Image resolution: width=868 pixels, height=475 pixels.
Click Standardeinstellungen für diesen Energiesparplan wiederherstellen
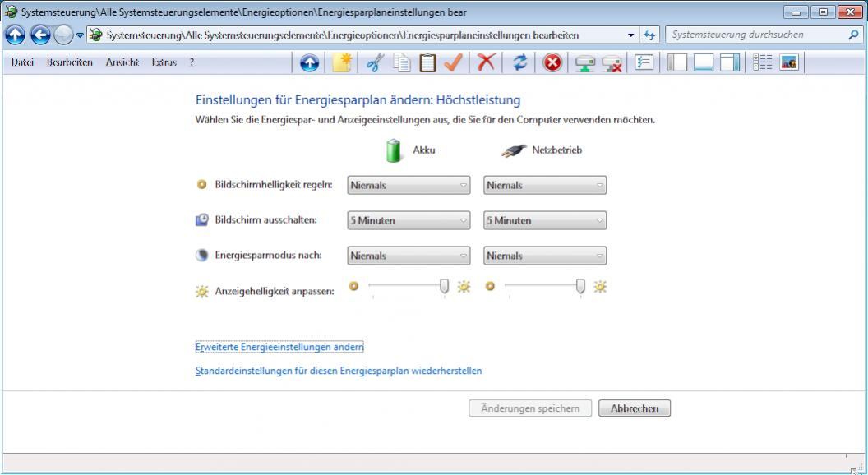339,371
